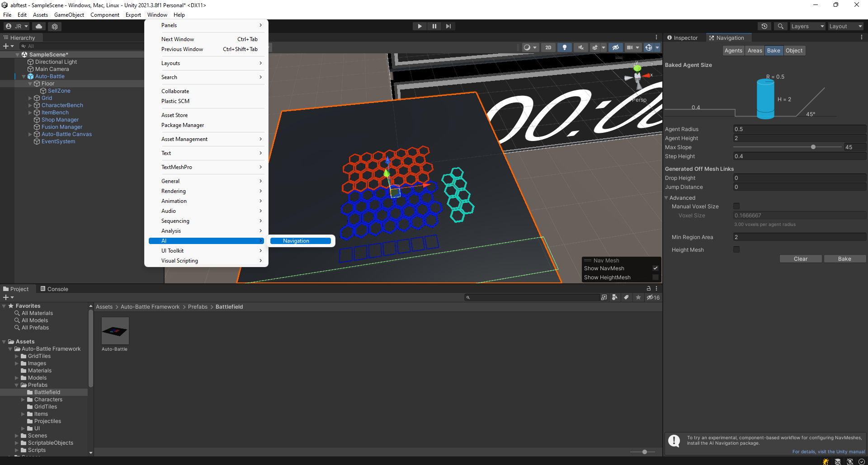Viewport: 868px width, 465px height.
Task: Click the Step frame button
Action: (448, 26)
